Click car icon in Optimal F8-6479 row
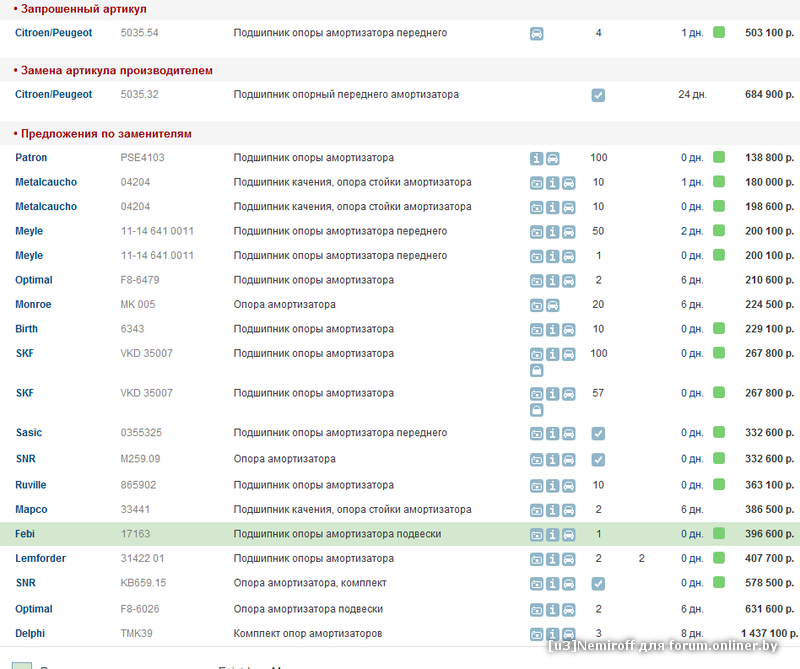Image resolution: width=800 pixels, height=669 pixels. pos(569,281)
